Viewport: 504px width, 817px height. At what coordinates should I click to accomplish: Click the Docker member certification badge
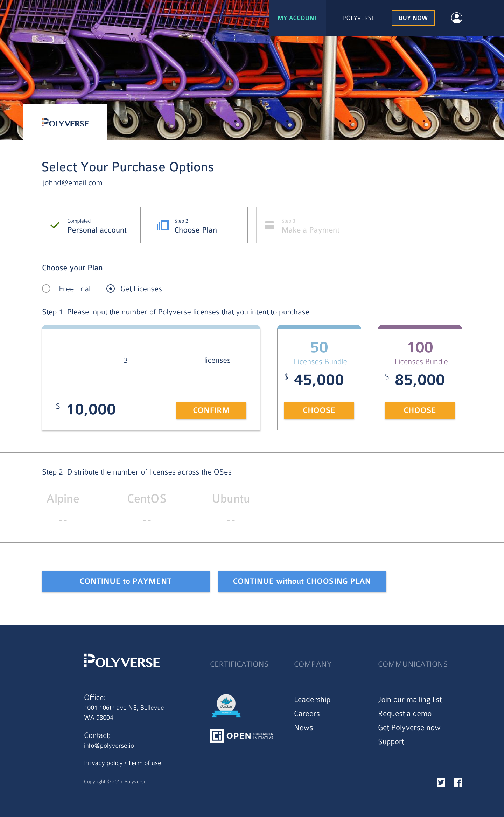(226, 706)
